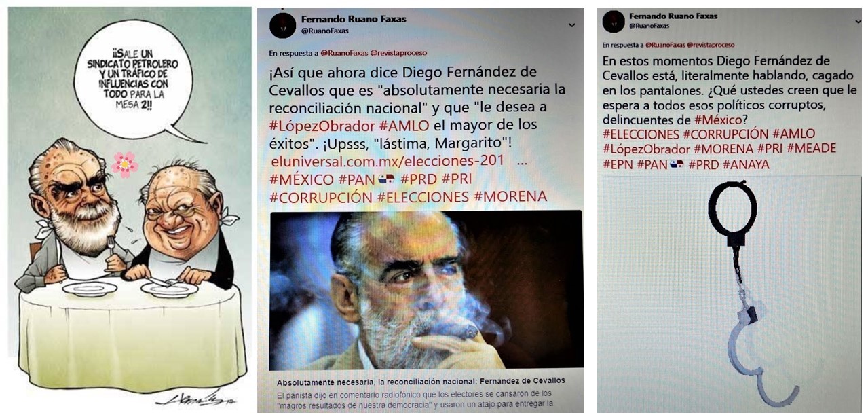This screenshot has height=417, width=868.
Task: Click the #MORENA hashtag in middle tweet
Action: [x=510, y=197]
